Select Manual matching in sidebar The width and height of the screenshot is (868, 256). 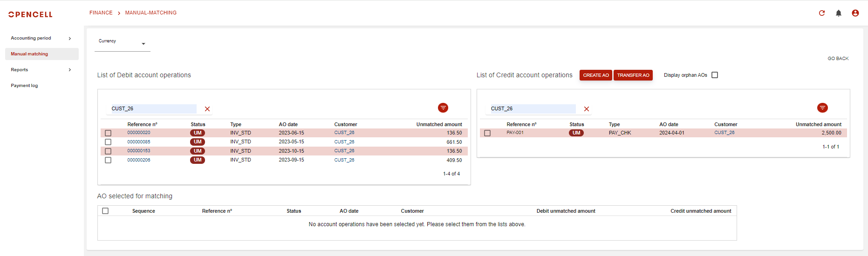29,54
